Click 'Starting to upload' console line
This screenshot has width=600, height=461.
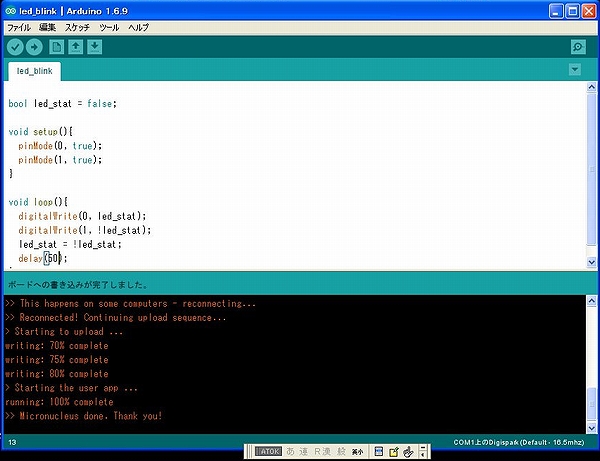pyautogui.click(x=64, y=332)
